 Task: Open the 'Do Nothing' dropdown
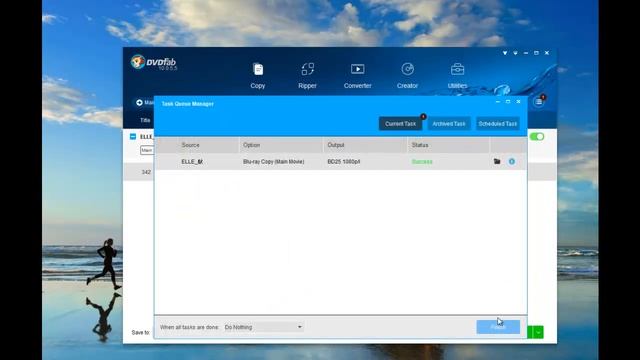[263, 327]
